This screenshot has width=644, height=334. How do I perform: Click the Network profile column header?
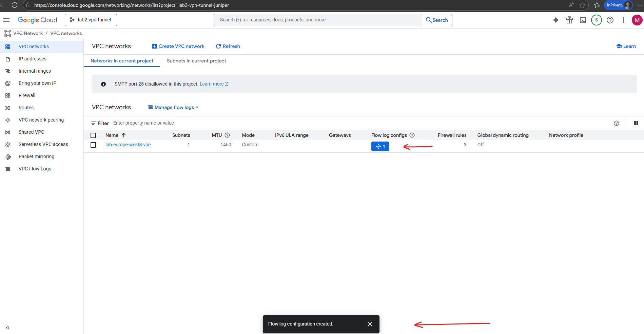(566, 135)
